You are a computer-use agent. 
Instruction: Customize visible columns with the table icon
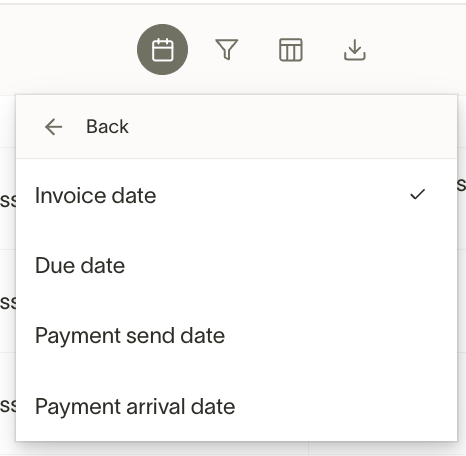pos(291,50)
